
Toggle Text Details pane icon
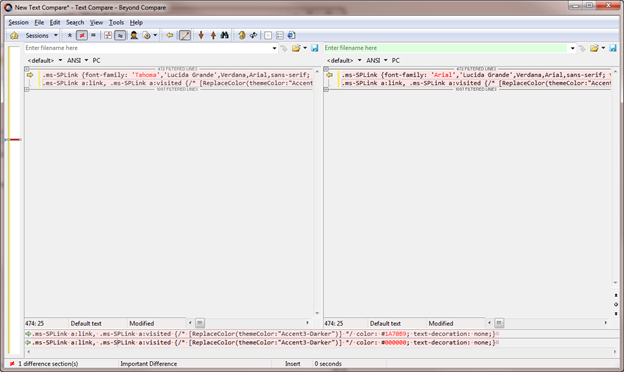point(268,35)
